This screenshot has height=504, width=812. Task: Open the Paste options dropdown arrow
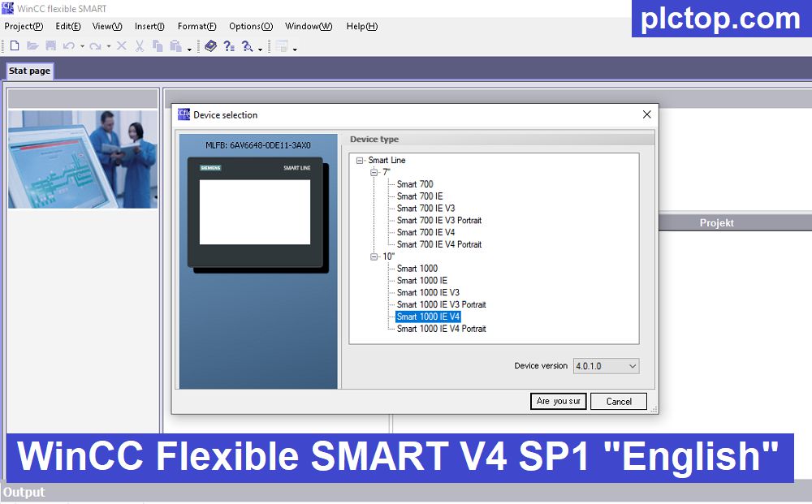[189, 50]
